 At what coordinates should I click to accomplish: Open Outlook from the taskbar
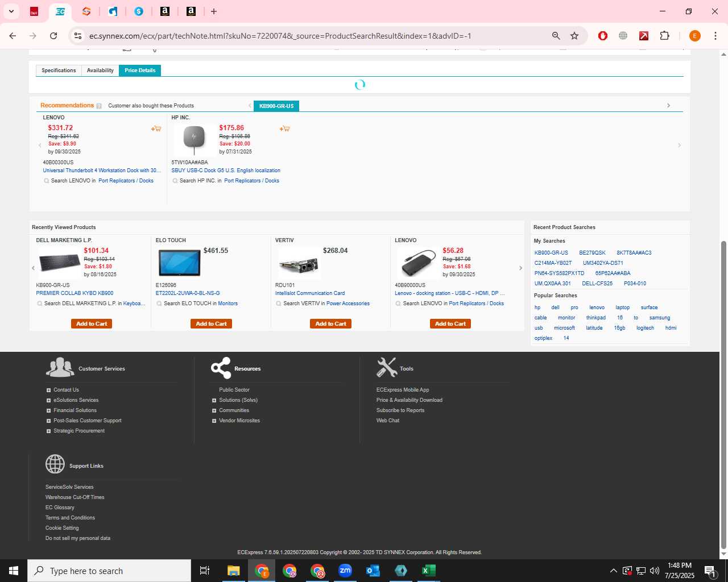pyautogui.click(x=373, y=571)
